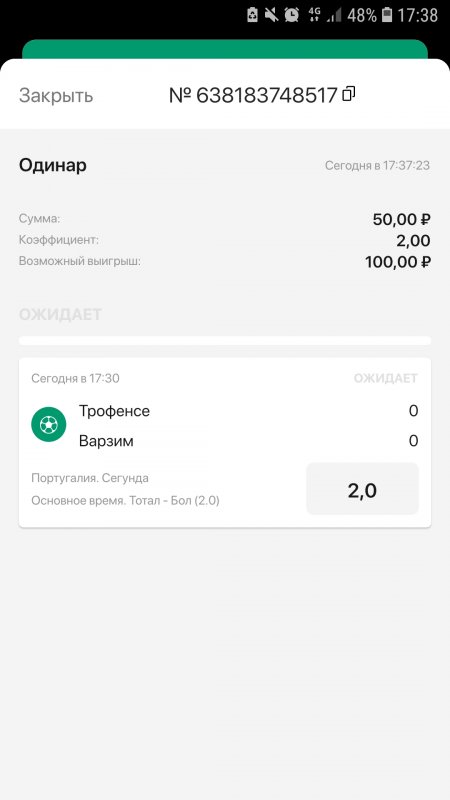Tap the ОЖИДАЕТ status inside match card
Viewport: 450px width, 800px height.
386,378
